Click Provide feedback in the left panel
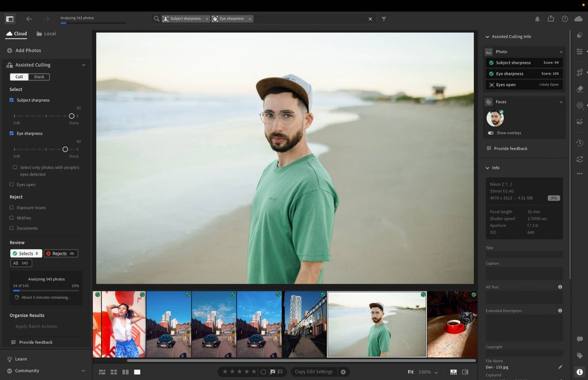The height and width of the screenshot is (380, 588). pos(32,342)
